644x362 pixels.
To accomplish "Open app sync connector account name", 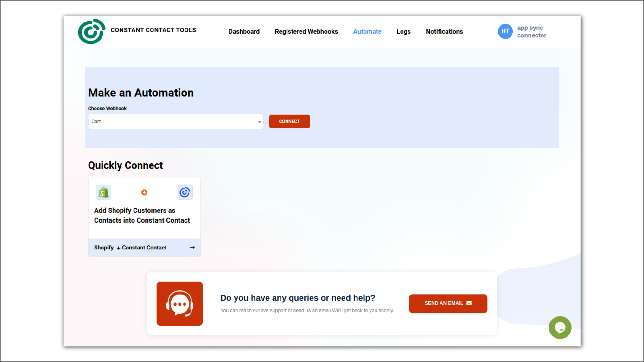I will 532,31.
